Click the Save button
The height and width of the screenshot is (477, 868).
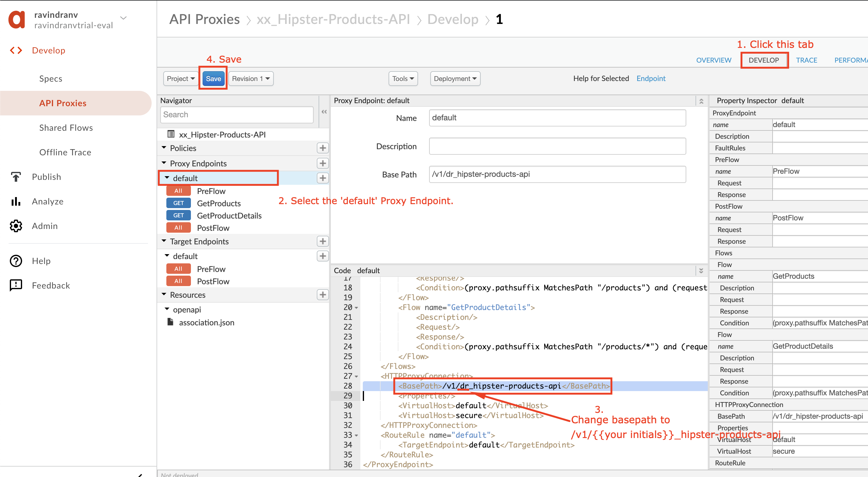pyautogui.click(x=213, y=79)
